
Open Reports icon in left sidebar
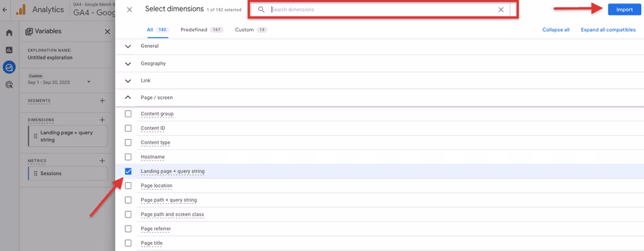pyautogui.click(x=9, y=50)
